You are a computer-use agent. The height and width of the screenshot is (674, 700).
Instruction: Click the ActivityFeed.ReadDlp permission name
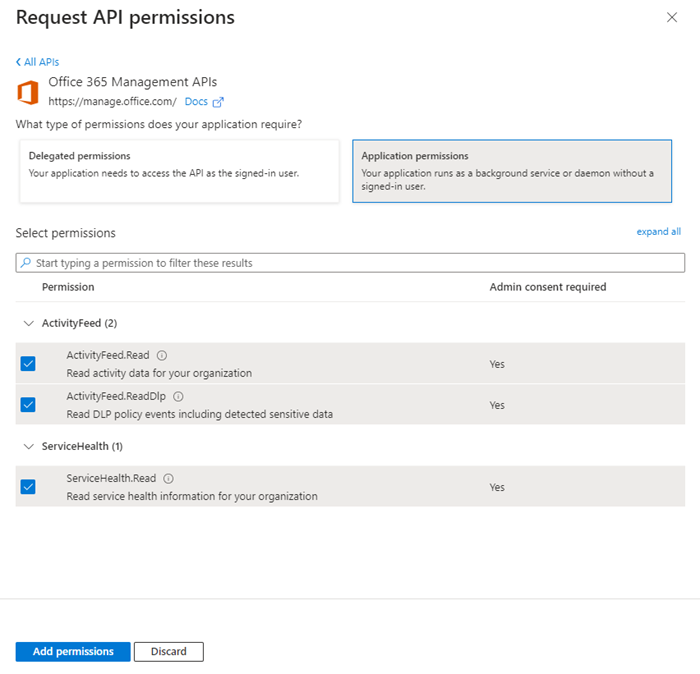click(116, 396)
